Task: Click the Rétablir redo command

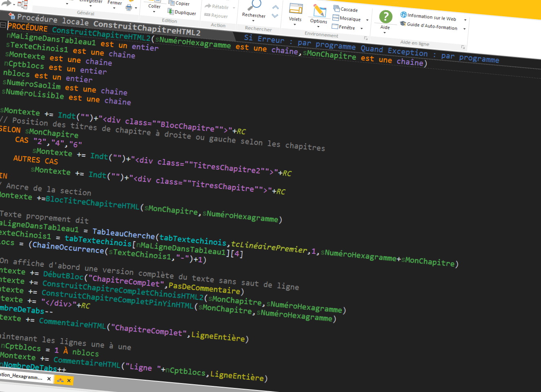Action: point(209,5)
